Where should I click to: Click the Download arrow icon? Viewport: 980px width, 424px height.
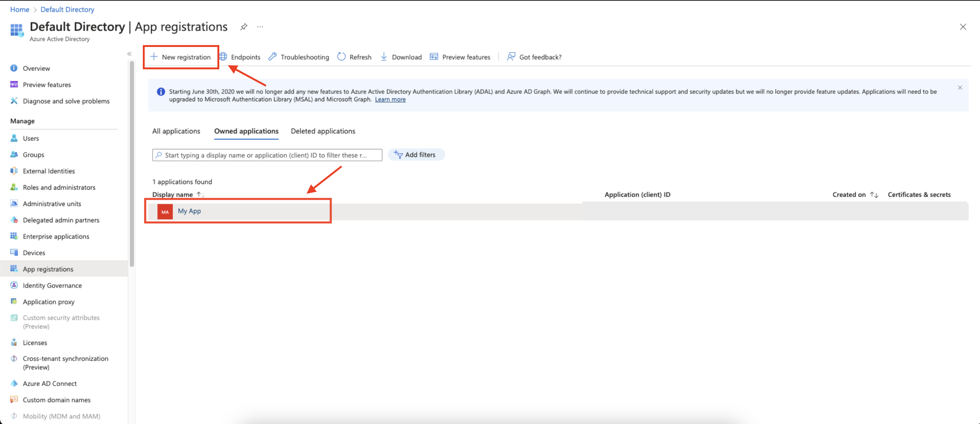point(384,57)
